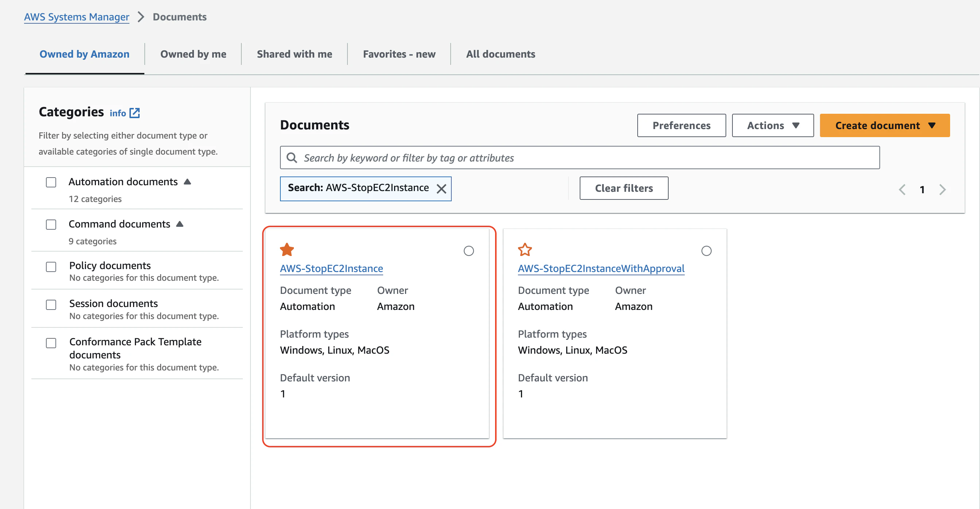
Task: Switch to the All documents tab
Action: pos(501,54)
